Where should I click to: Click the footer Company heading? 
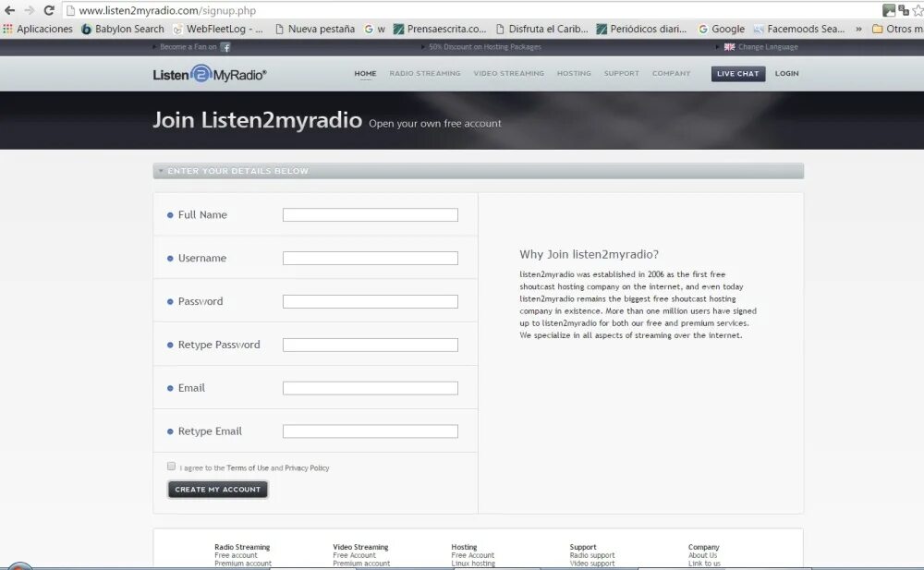click(703, 547)
